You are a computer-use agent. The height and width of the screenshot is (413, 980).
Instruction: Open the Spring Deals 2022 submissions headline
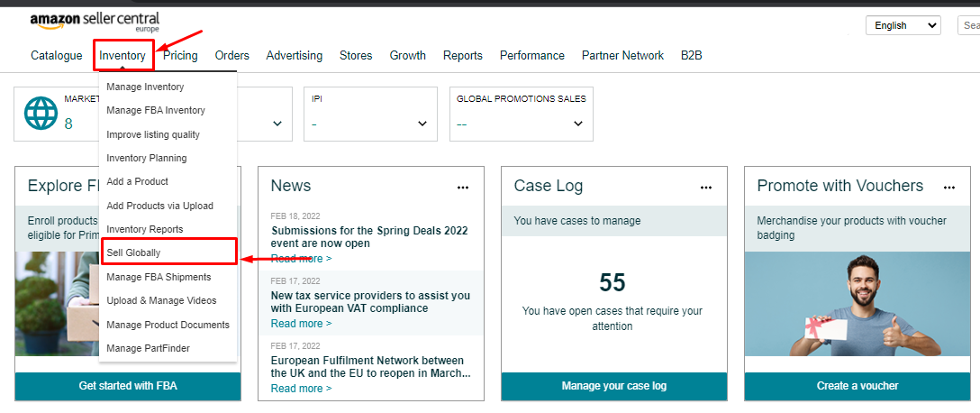[x=369, y=237]
